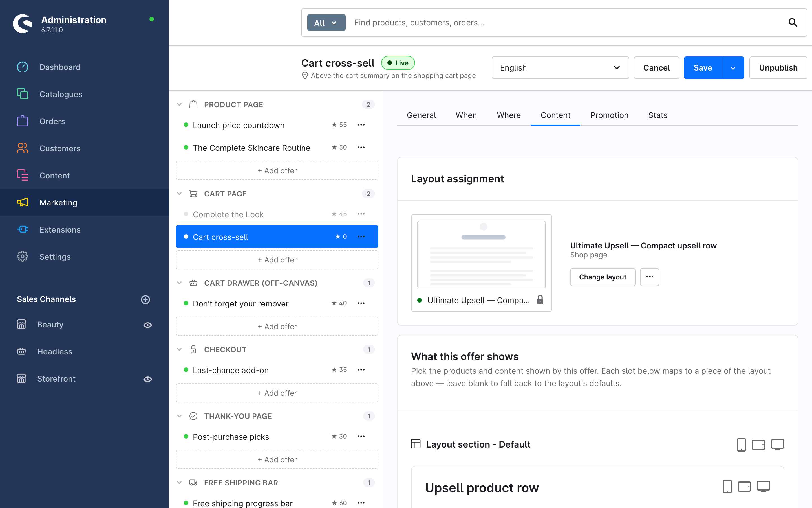The width and height of the screenshot is (812, 508).
Task: Select mobile view for Layout section Default
Action: click(x=741, y=444)
